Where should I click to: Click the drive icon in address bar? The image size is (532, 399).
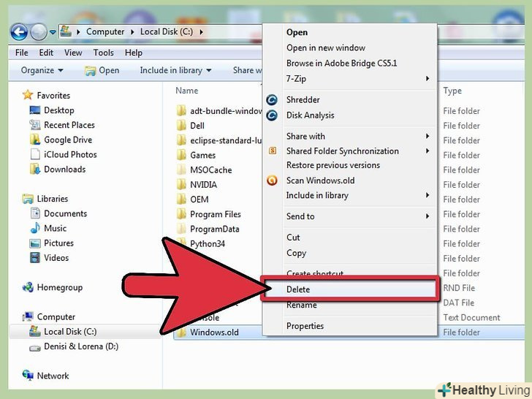coord(66,31)
